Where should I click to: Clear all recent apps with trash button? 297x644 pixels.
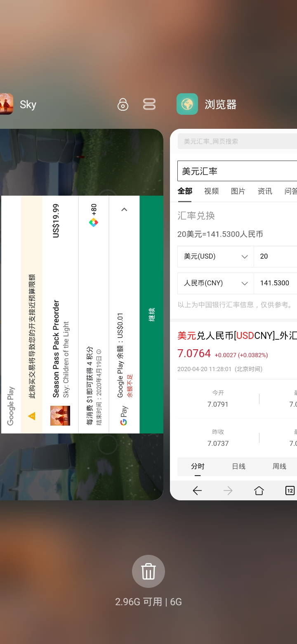pos(148,571)
